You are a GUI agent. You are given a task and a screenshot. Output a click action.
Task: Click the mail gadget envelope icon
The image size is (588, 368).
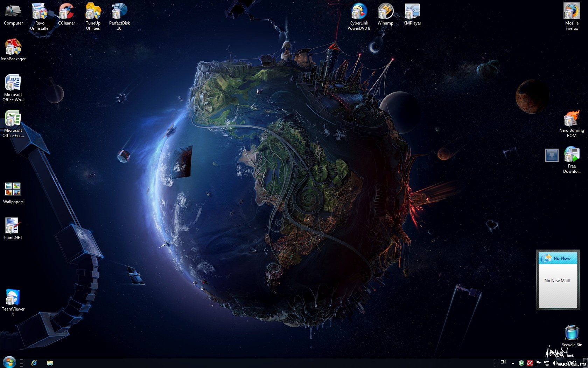click(546, 258)
